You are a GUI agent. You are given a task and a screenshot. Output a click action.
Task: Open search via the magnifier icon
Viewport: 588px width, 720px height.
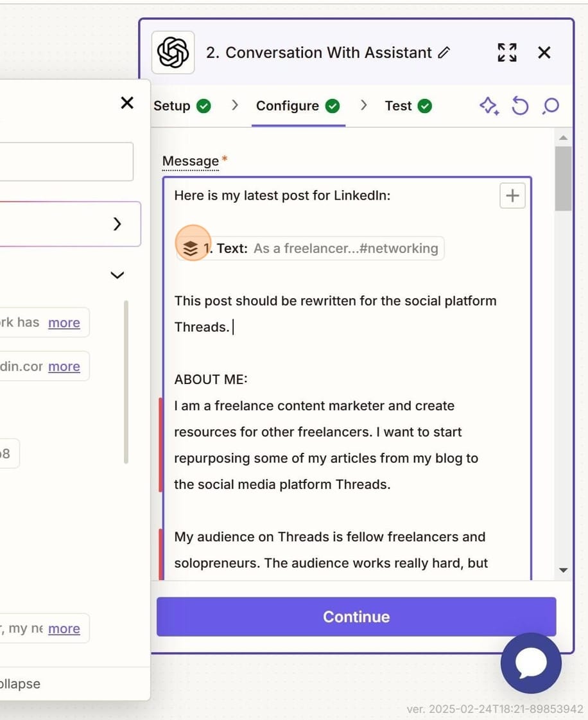tap(551, 106)
